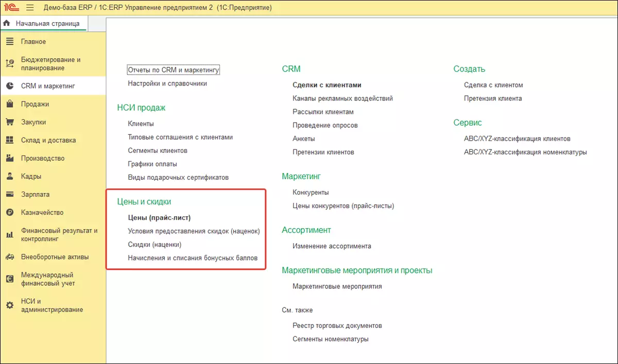
Task: Click the Кадры person icon
Action: click(10, 176)
